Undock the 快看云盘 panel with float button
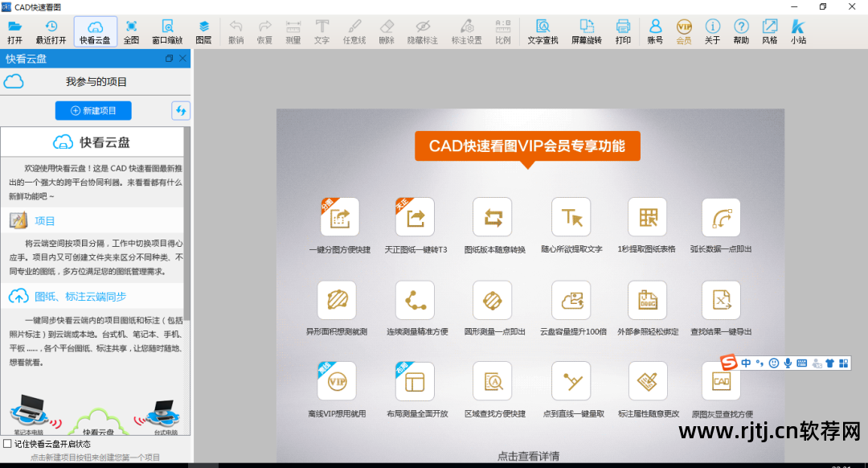Viewport: 868px width, 468px height. [169, 59]
